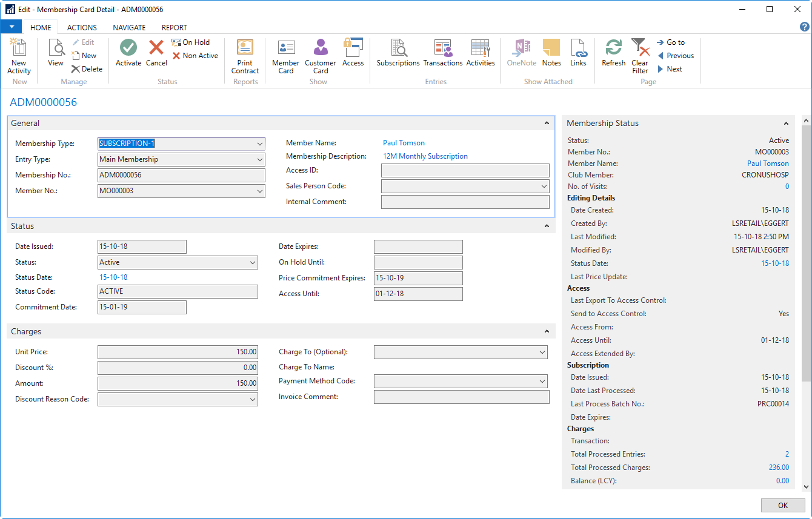Open Access padlock icon

point(353,48)
